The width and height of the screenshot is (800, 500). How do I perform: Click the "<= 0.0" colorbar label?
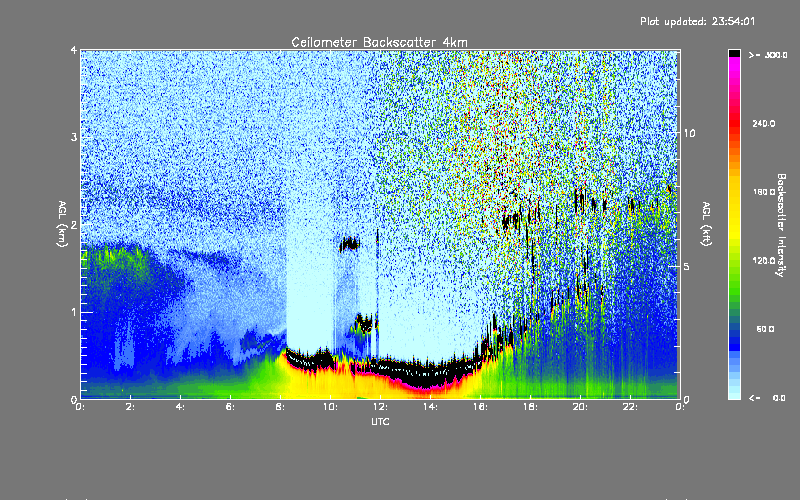[767, 397]
